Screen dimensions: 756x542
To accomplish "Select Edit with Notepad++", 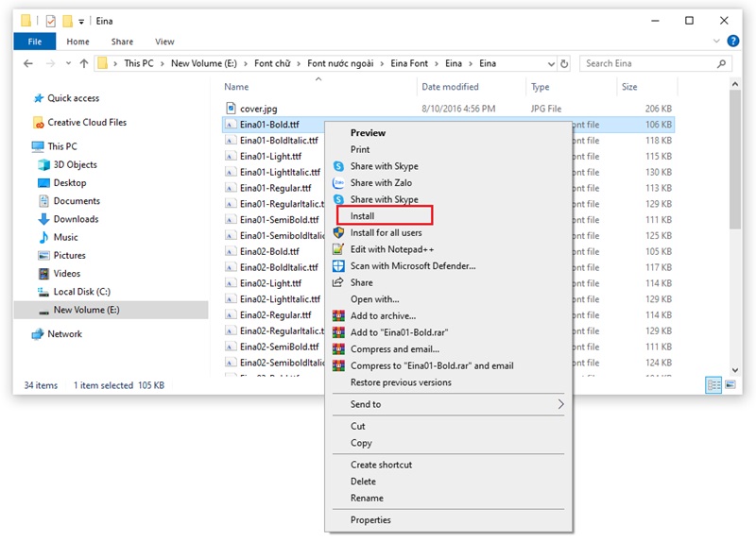I will point(392,249).
